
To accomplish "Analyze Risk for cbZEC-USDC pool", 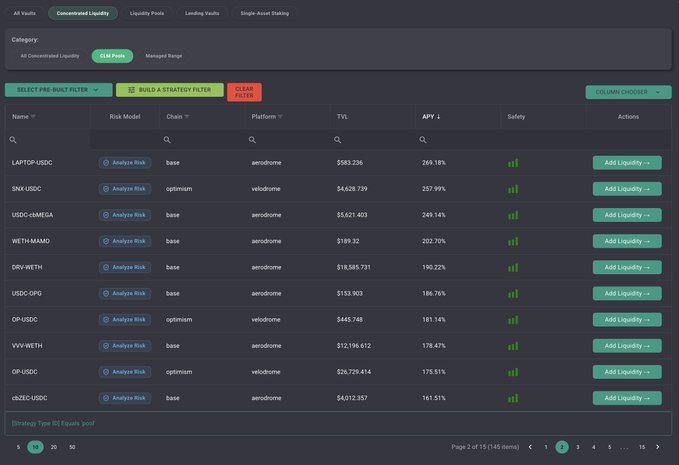I will [125, 398].
